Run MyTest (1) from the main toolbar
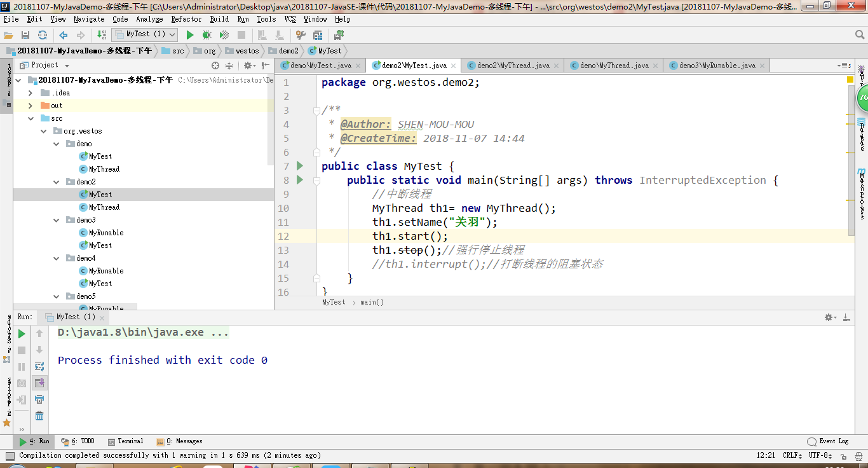Viewport: 868px width, 468px height. click(189, 35)
